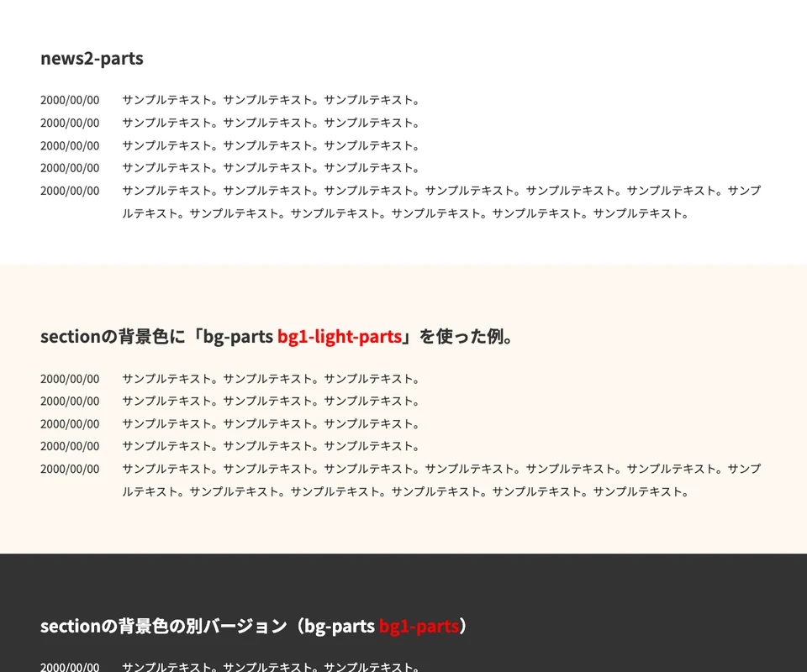This screenshot has width=807, height=672.
Task: Click the "news2-parts" heading
Action: [92, 58]
